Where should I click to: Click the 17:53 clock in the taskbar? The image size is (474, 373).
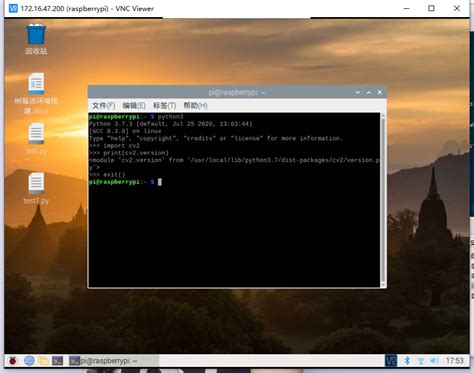tap(455, 360)
